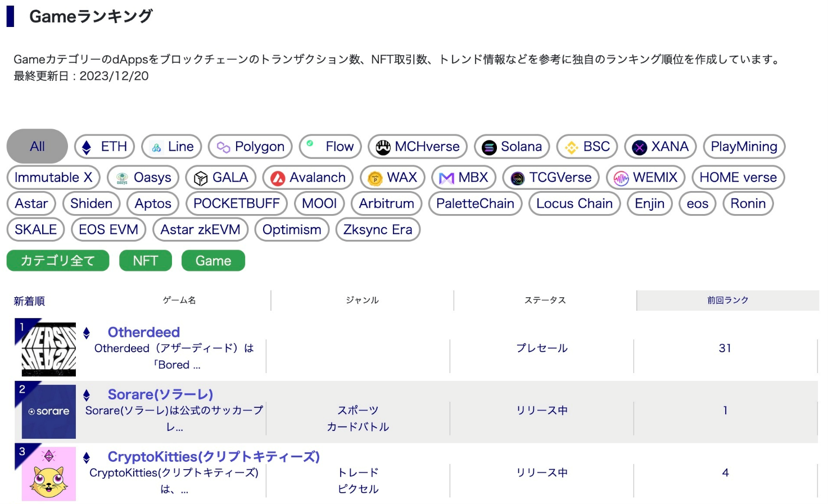Filter by Optimism chain

click(292, 230)
